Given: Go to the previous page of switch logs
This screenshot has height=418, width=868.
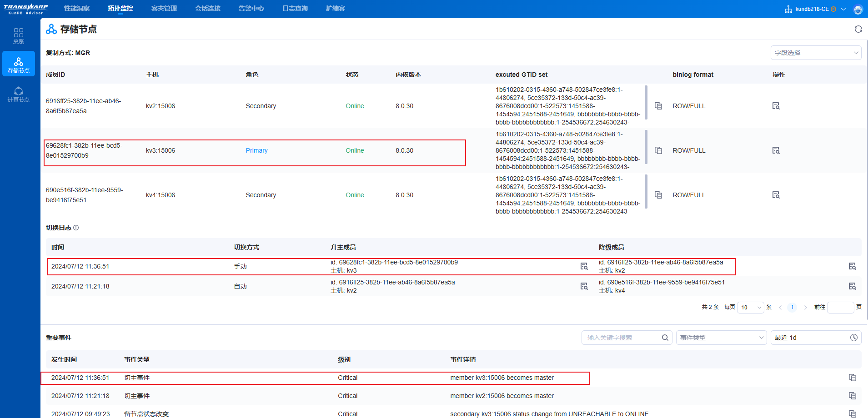Looking at the screenshot, I should pyautogui.click(x=780, y=308).
